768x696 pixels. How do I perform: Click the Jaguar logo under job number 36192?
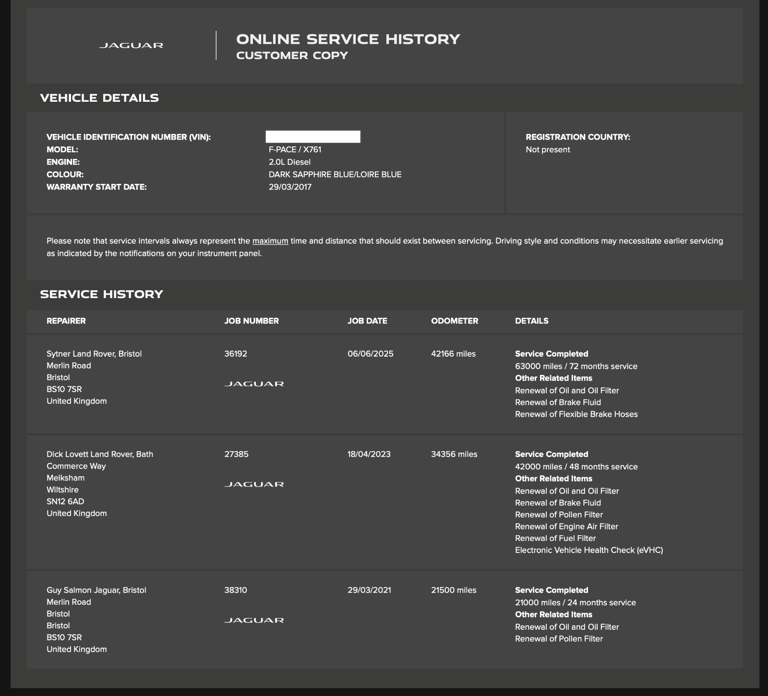[254, 384]
